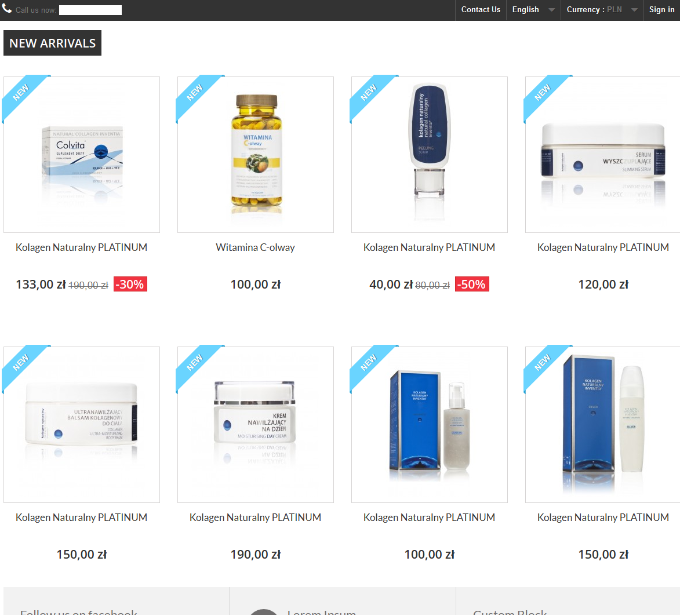View the peeling scrub tube image
Screen dimensions: 680x616
click(x=430, y=155)
